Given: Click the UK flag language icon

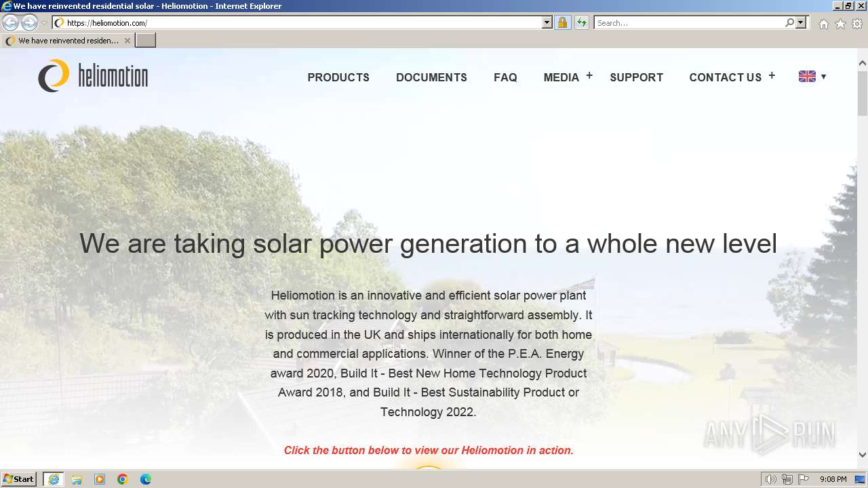Looking at the screenshot, I should [x=807, y=77].
